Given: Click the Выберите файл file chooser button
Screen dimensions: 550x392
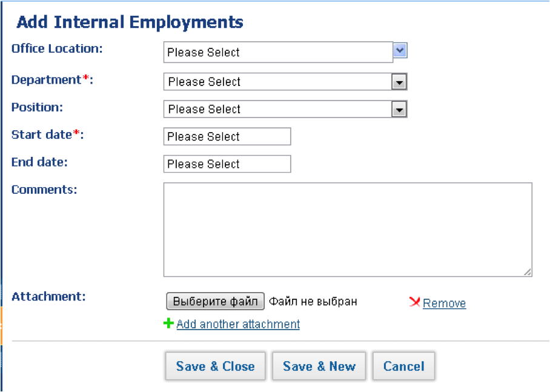Looking at the screenshot, I should [215, 302].
